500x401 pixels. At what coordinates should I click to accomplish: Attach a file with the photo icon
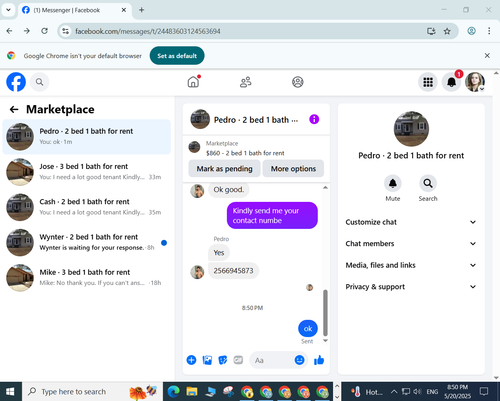[x=207, y=360]
